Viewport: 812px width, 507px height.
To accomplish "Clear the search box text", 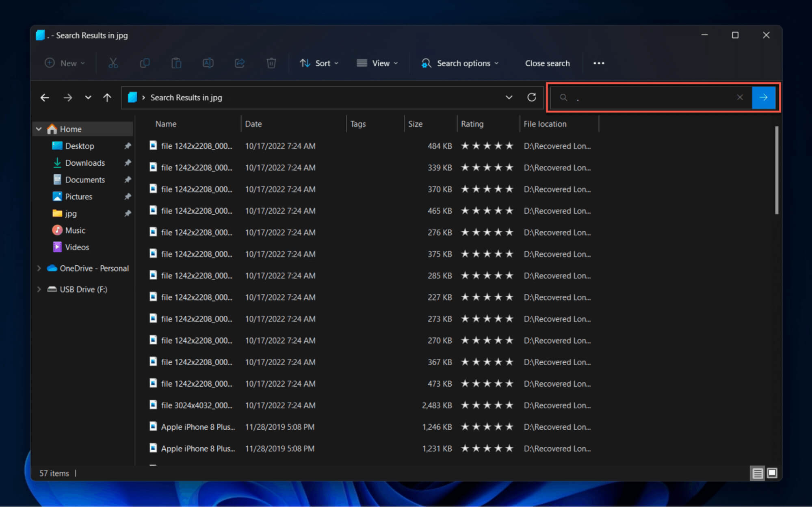I will [x=740, y=97].
